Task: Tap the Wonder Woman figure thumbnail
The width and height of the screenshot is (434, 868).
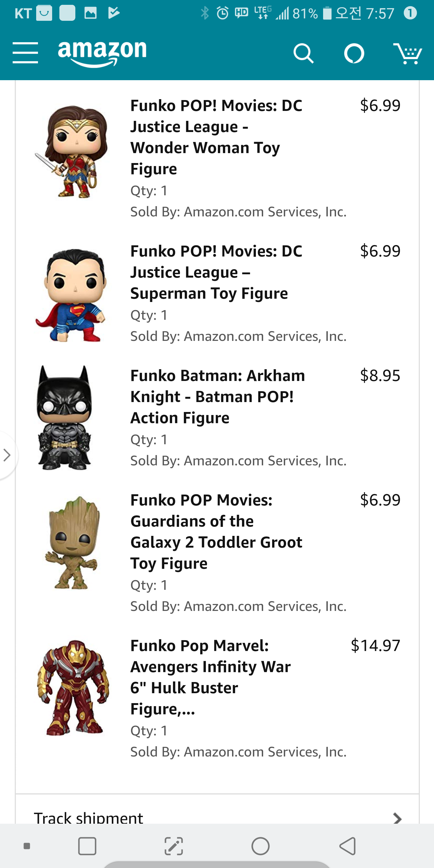Action: coord(71,152)
